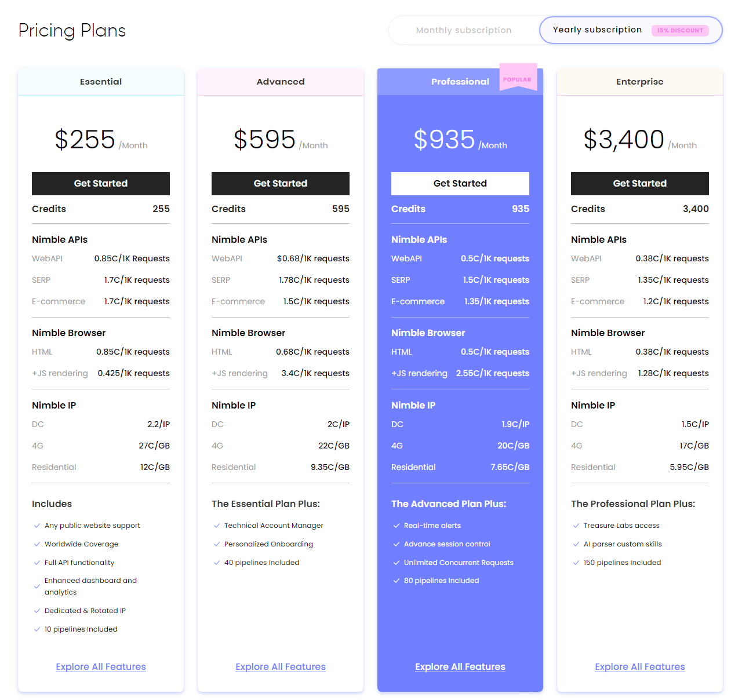Image resolution: width=731 pixels, height=700 pixels.
Task: Click checkmark beside Real-time alerts
Action: coord(397,526)
